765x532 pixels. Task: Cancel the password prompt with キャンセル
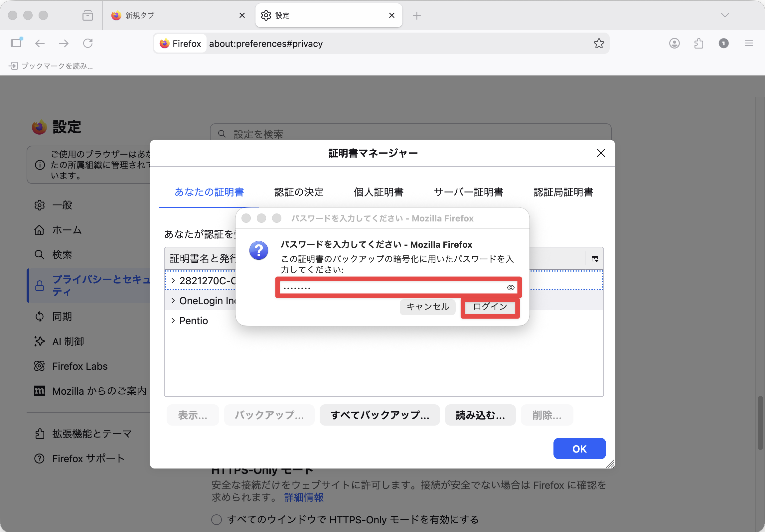tap(428, 307)
